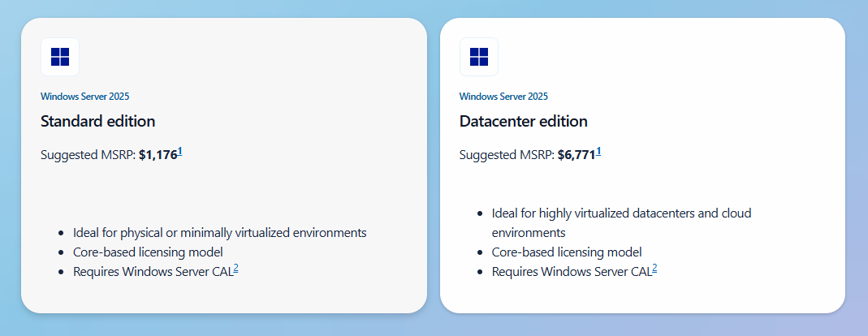Click the $6,771 price value
Image resolution: width=868 pixels, height=336 pixels.
click(577, 155)
